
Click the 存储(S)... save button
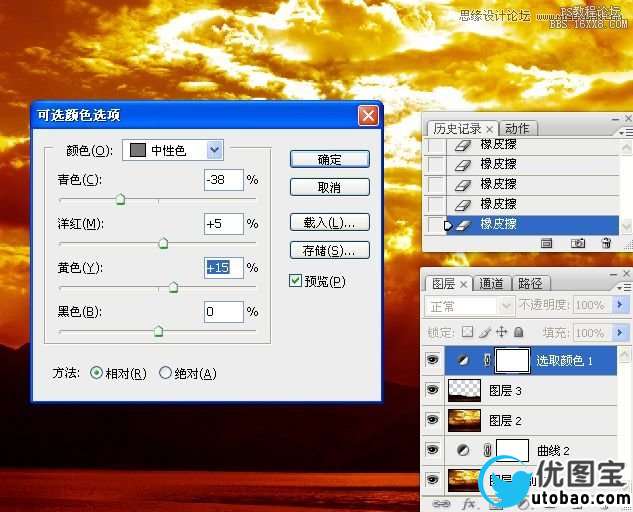click(x=329, y=250)
